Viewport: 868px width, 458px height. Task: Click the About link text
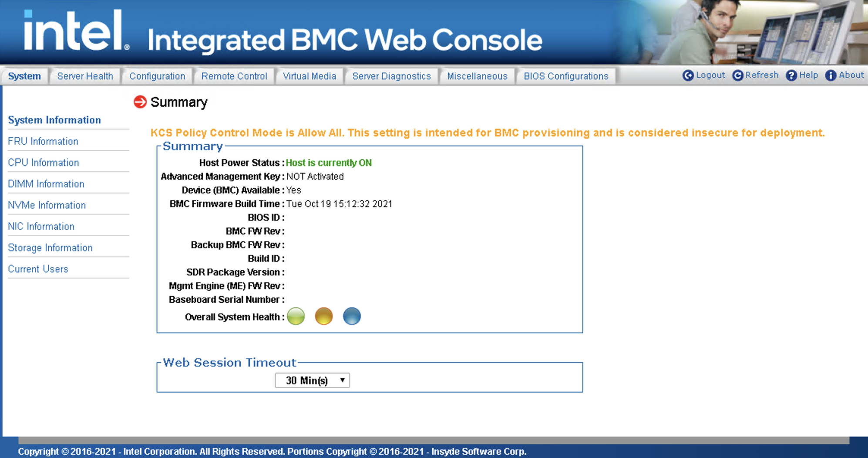851,75
